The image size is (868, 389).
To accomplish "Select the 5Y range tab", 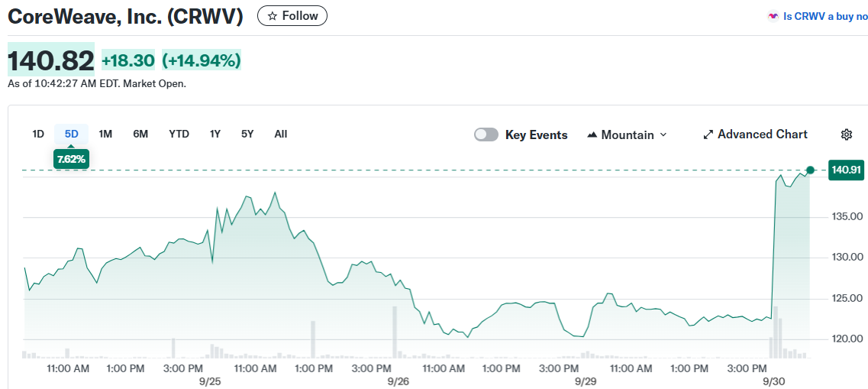I will [x=247, y=134].
